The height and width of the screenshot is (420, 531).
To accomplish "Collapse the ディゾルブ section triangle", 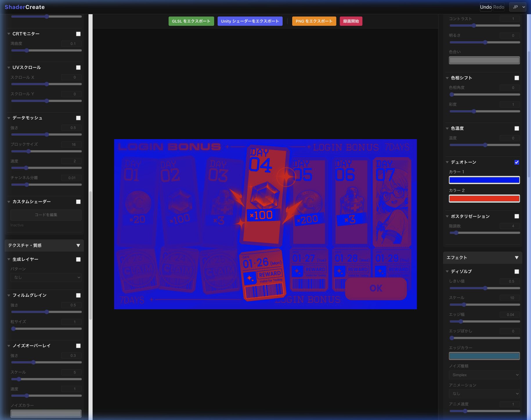I will pos(447,272).
